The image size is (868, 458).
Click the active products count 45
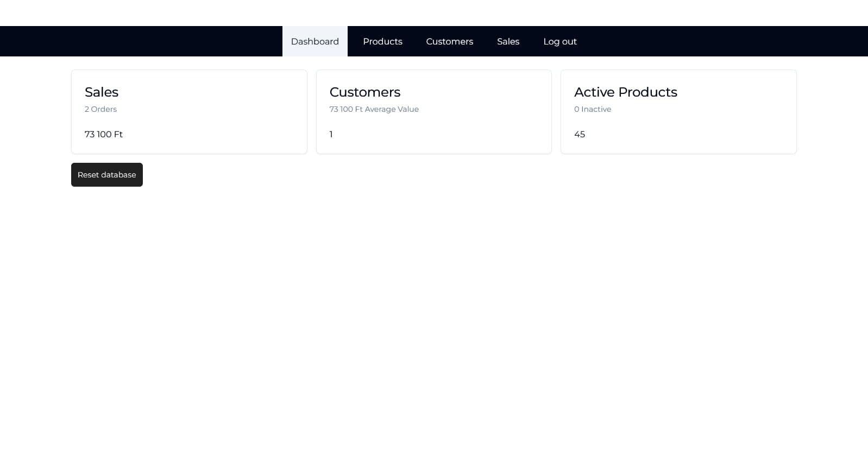(580, 134)
